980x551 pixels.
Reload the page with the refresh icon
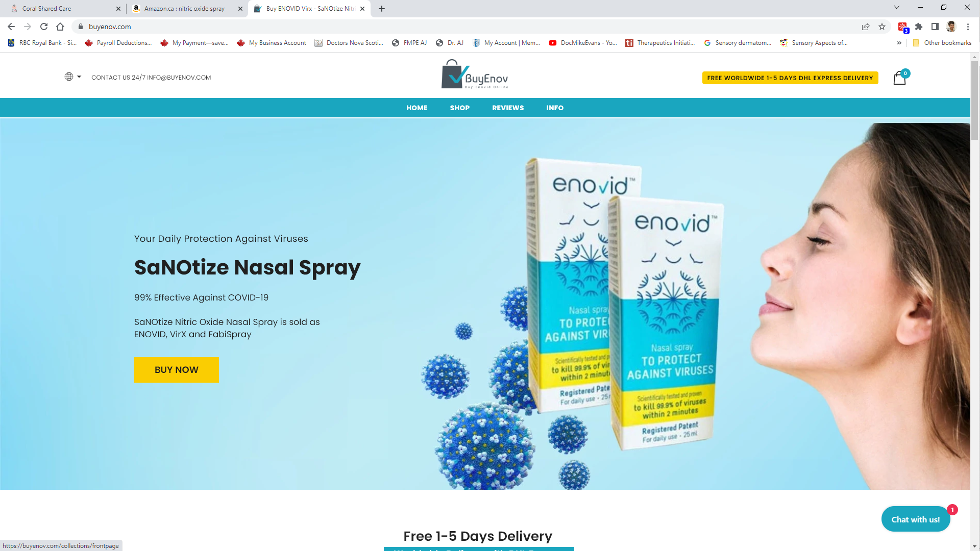click(44, 27)
